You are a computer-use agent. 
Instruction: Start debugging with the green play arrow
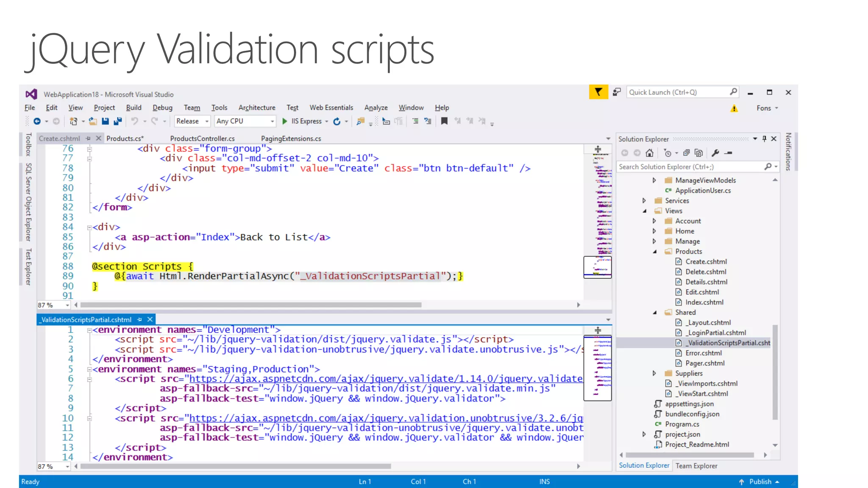pos(285,122)
